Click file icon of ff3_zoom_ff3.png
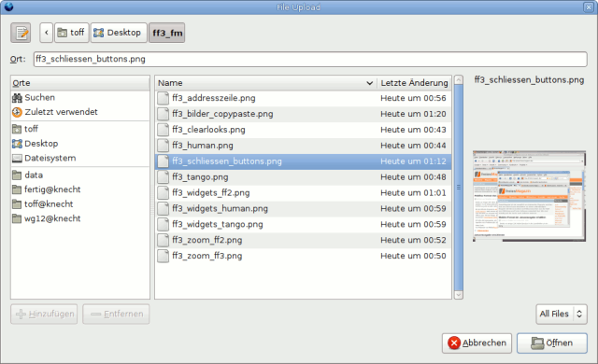The width and height of the screenshot is (598, 364). pos(164,256)
